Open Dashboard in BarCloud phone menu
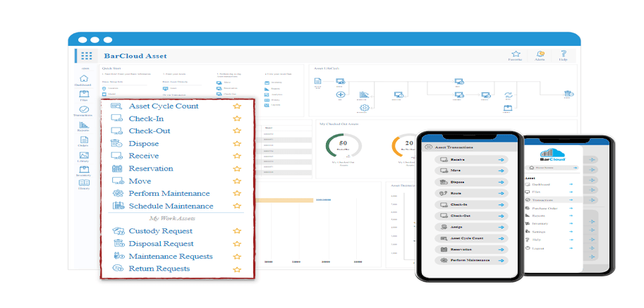The height and width of the screenshot is (308, 644). click(x=549, y=185)
